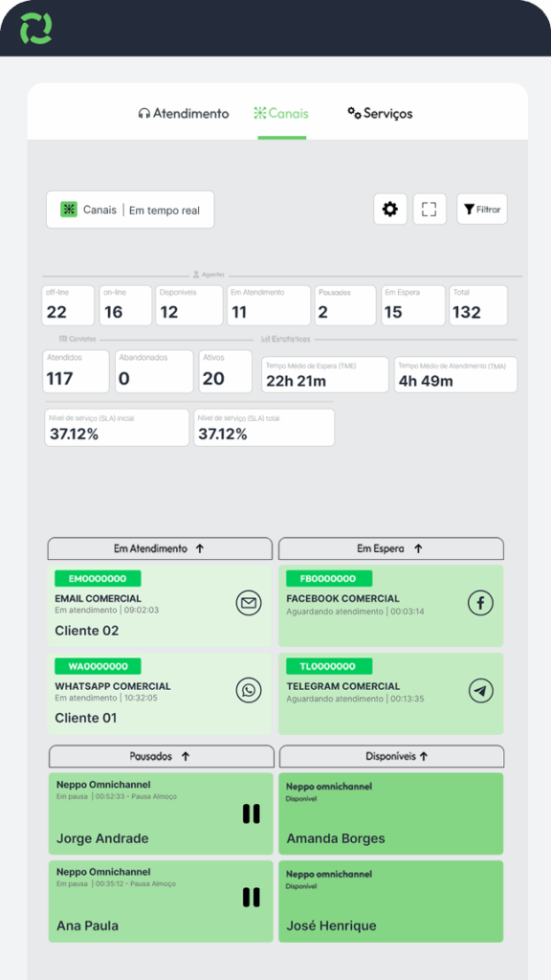Click the Facebook icon on Facebook Comercial
The height and width of the screenshot is (980, 551).
pyautogui.click(x=481, y=603)
